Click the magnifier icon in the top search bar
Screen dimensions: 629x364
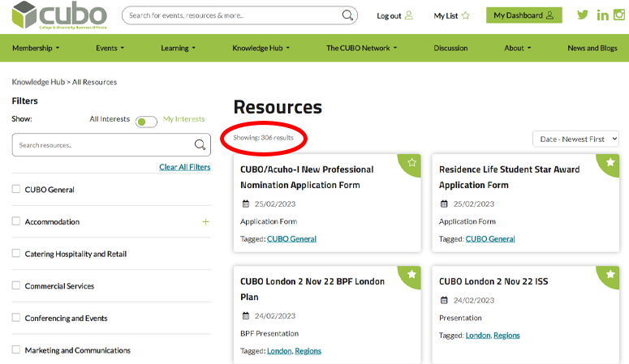click(x=347, y=15)
